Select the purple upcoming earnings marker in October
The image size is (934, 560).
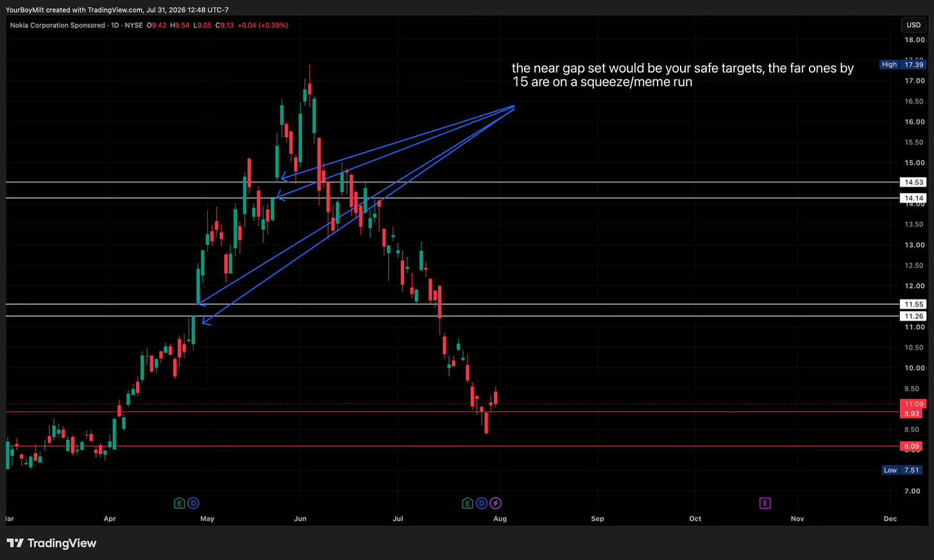[x=765, y=504]
